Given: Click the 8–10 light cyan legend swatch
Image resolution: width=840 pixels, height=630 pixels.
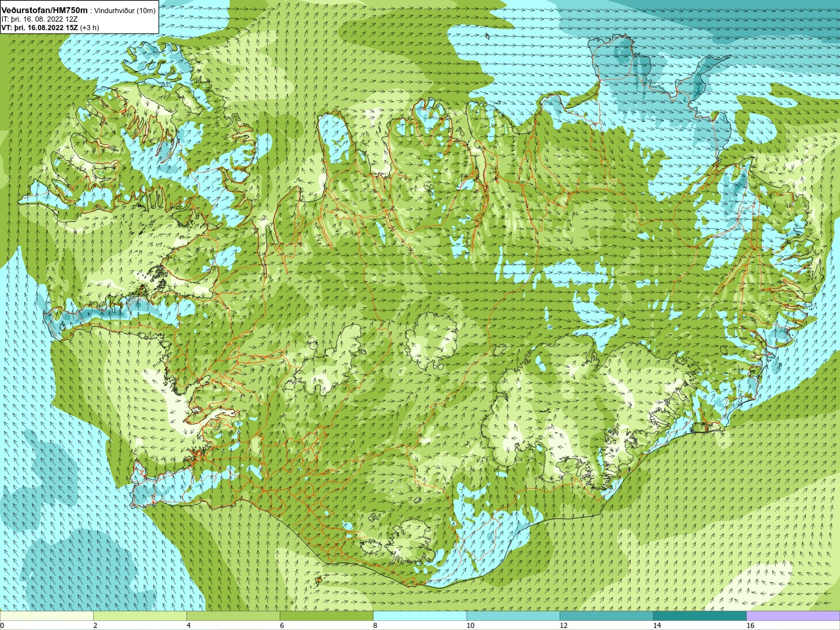Looking at the screenshot, I should (420, 616).
